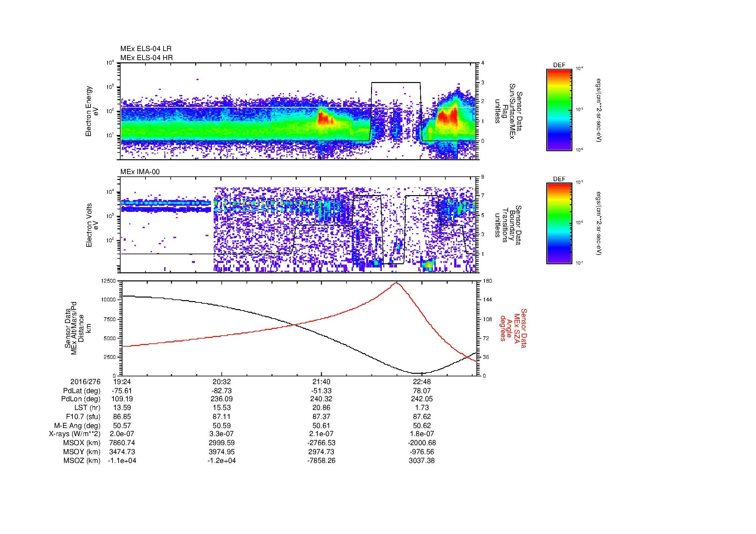The width and height of the screenshot is (756, 534).
Task: Click the LST value '1.73'
Action: [x=422, y=408]
